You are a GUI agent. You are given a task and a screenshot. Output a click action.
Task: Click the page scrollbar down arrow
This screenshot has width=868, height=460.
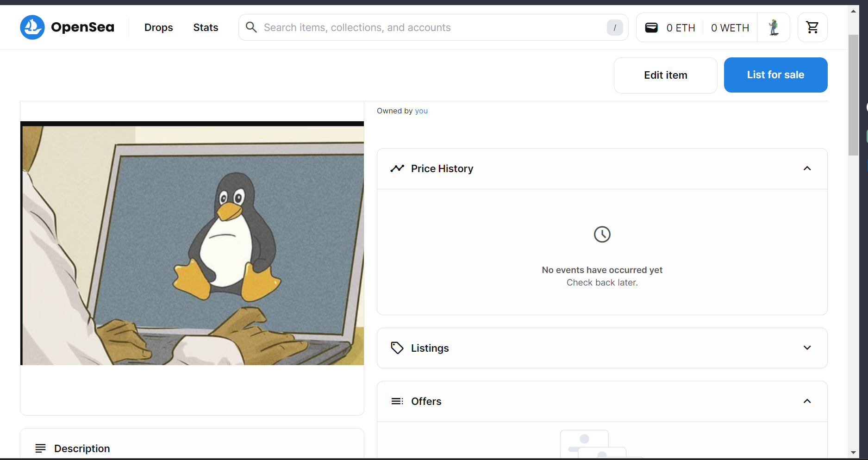(853, 453)
